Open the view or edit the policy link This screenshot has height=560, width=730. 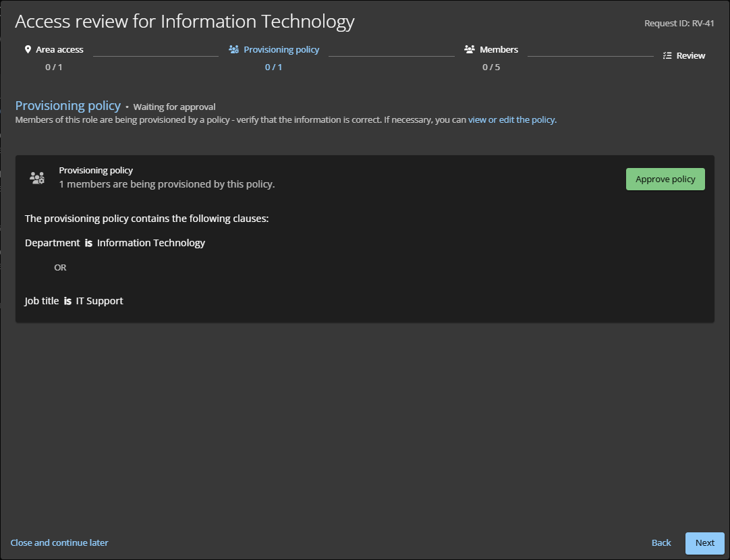[x=512, y=120]
